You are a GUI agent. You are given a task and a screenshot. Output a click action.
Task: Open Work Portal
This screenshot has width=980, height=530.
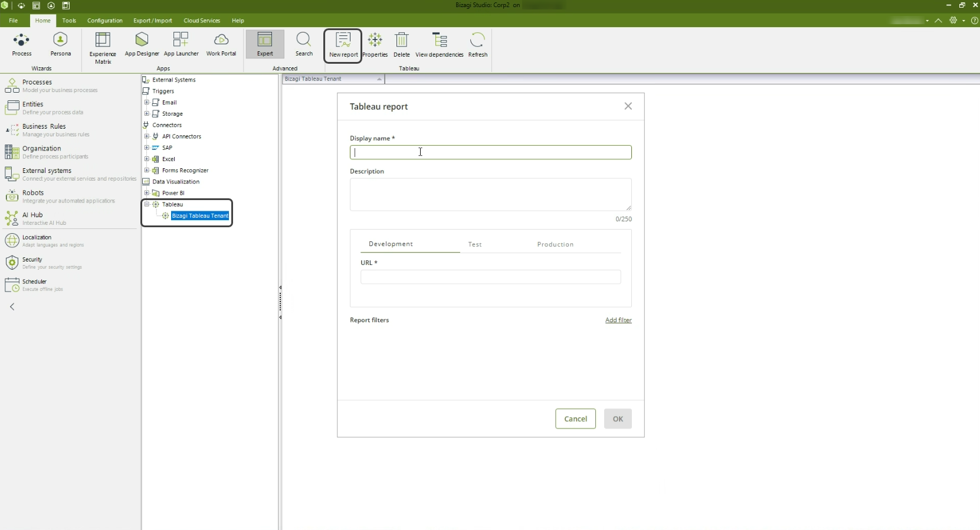pyautogui.click(x=221, y=44)
